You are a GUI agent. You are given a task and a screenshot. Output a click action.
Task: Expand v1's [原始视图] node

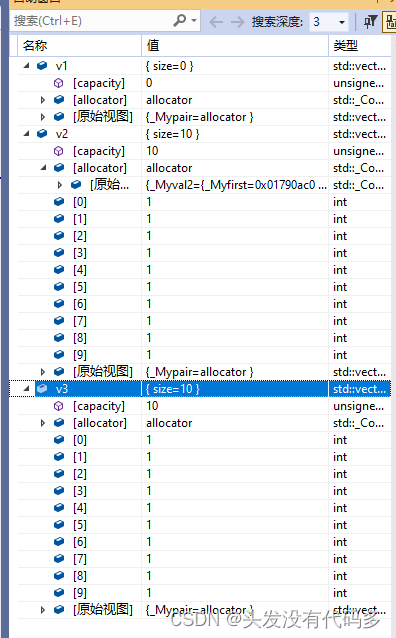pyautogui.click(x=43, y=117)
